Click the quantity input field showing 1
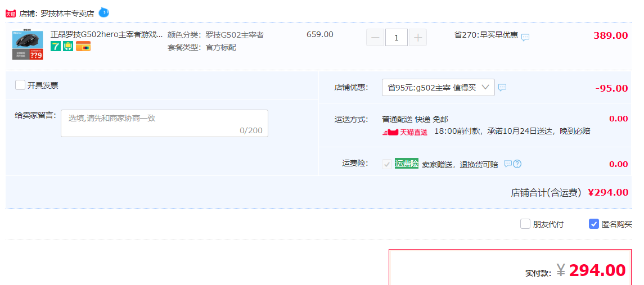Image resolution: width=644 pixels, height=285 pixels. [397, 38]
